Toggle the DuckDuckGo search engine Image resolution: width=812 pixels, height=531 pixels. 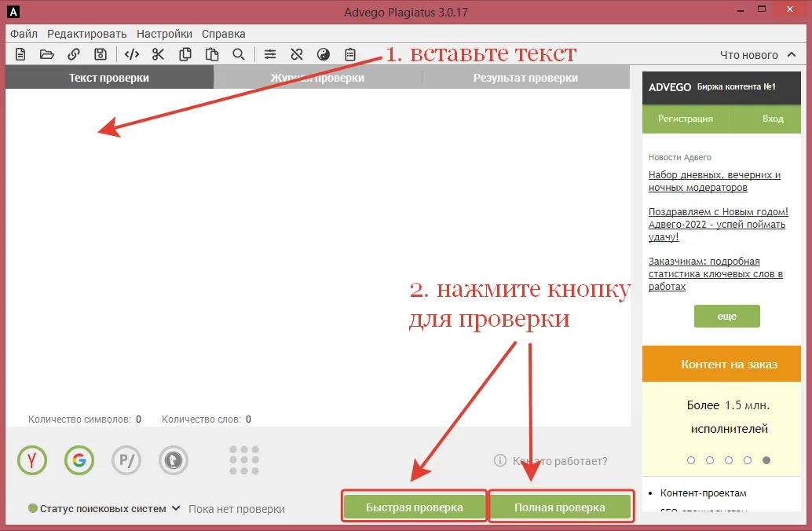coord(173,460)
